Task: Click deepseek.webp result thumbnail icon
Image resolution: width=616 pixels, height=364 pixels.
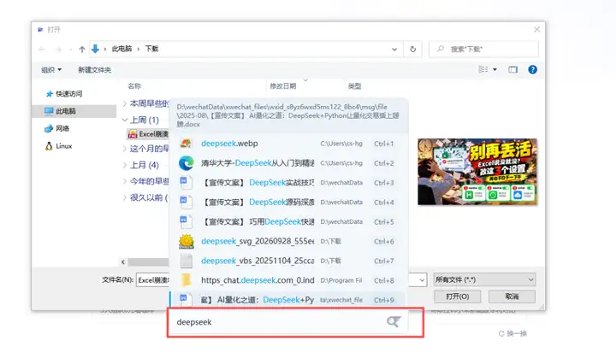Action: point(187,144)
